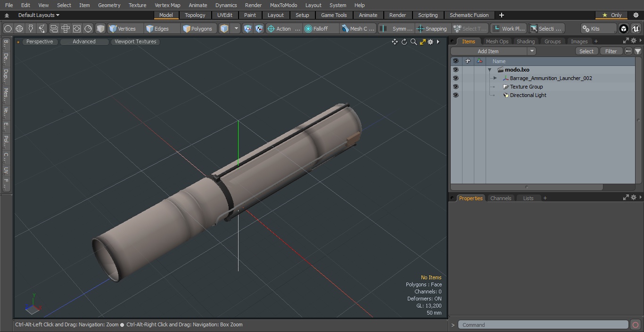
Task: Click the Unreal Engine icon
Action: [x=636, y=29]
